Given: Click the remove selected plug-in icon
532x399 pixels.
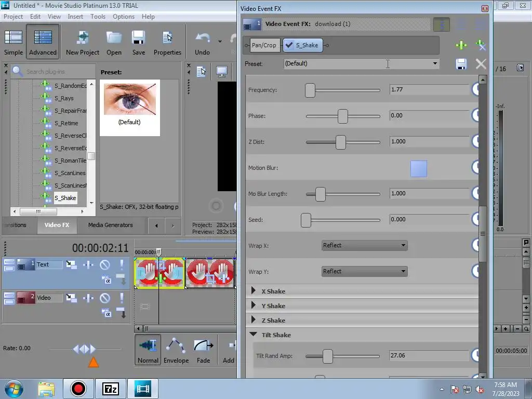Looking at the screenshot, I should (481, 45).
